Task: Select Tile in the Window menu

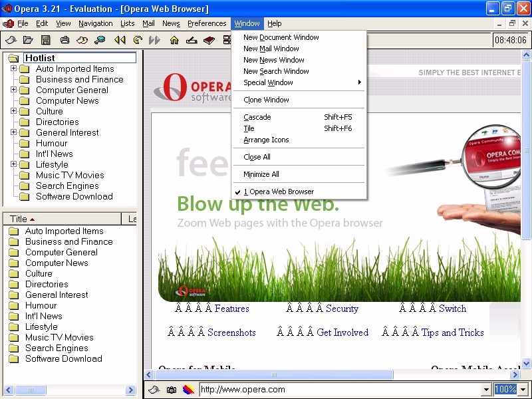Action: [300, 128]
